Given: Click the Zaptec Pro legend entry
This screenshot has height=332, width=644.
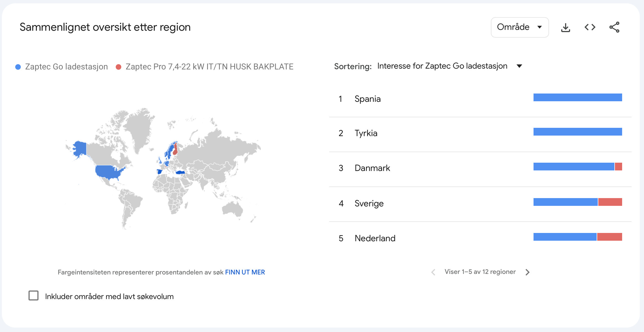Looking at the screenshot, I should [205, 67].
